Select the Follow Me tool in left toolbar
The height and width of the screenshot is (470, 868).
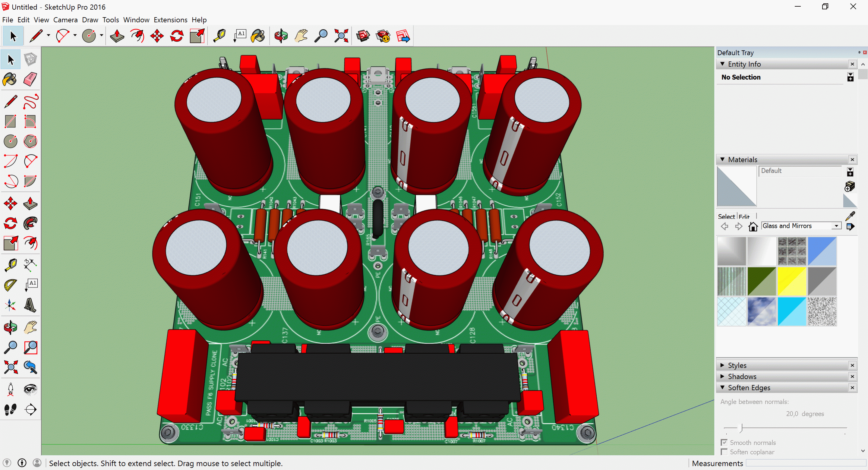[x=30, y=223]
